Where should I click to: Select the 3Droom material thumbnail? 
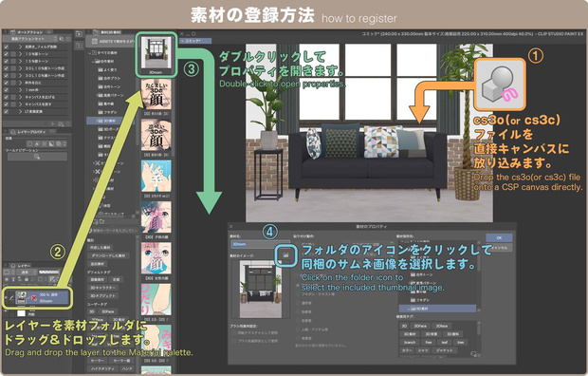click(156, 55)
